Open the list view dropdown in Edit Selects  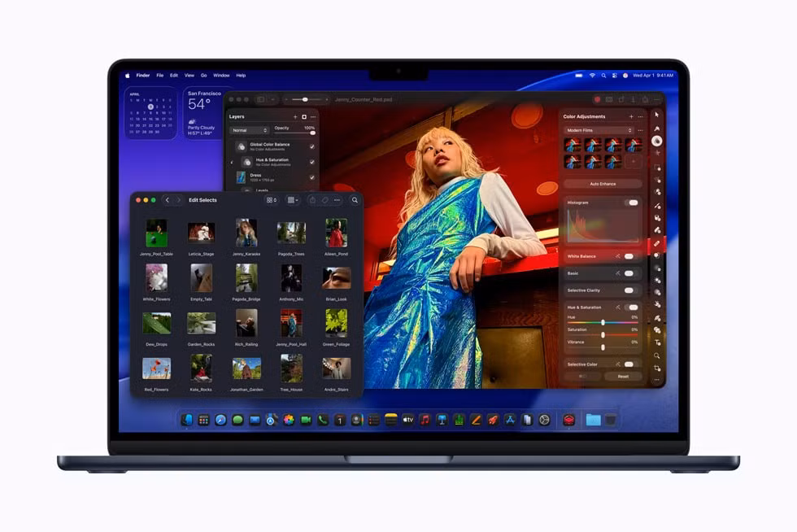292,200
